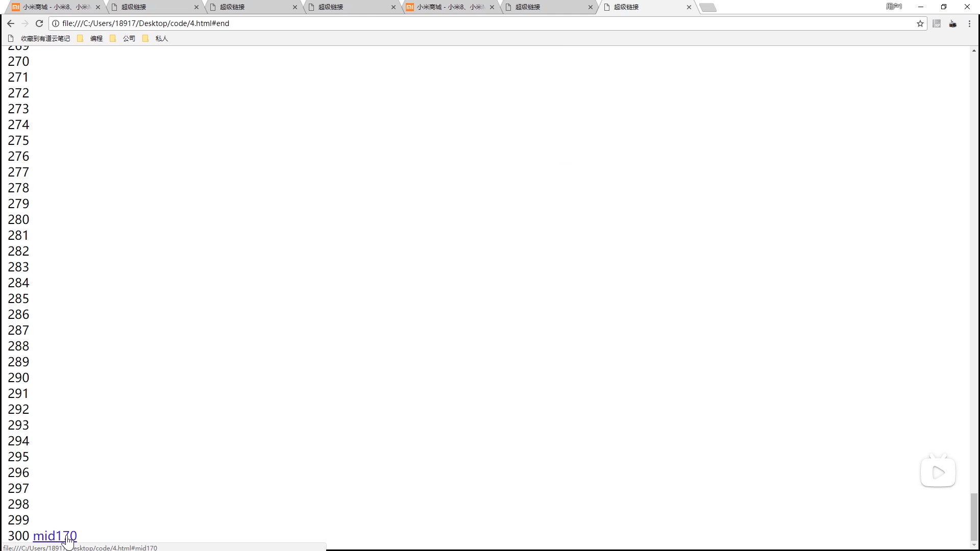980x551 pixels.
Task: Click the reload page icon
Action: 39,23
